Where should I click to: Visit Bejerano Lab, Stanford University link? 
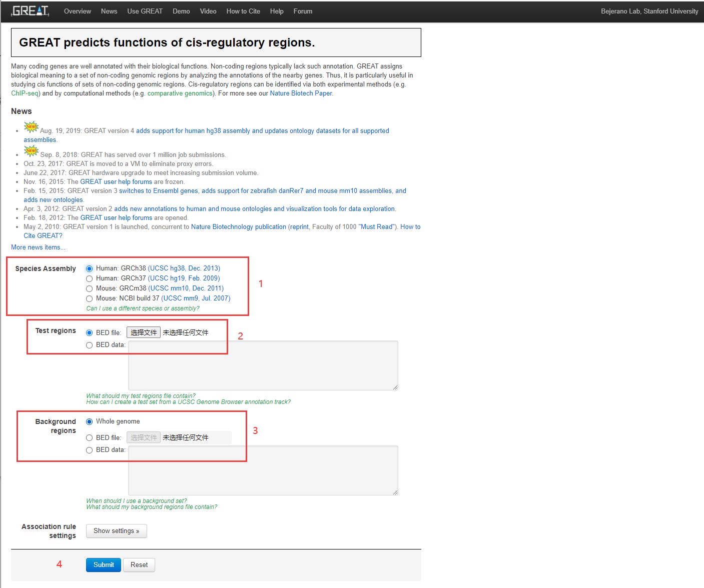649,11
